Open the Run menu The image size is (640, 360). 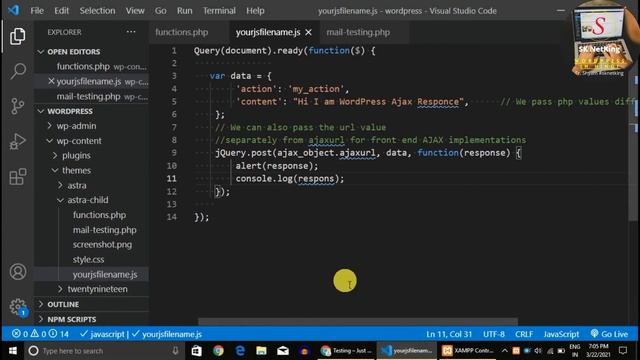(x=184, y=11)
